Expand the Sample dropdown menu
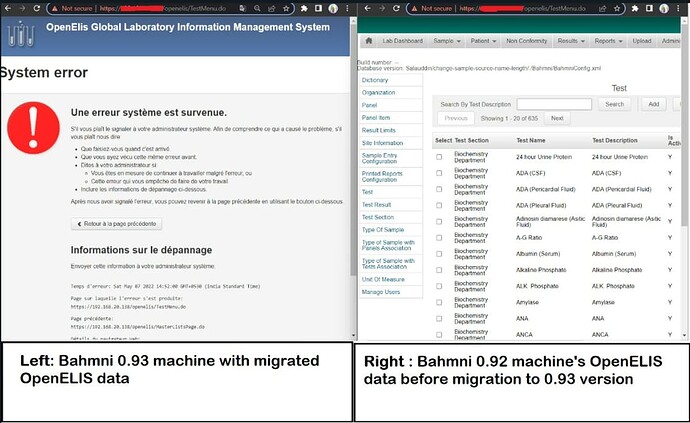This screenshot has width=690, height=423. pyautogui.click(x=447, y=41)
